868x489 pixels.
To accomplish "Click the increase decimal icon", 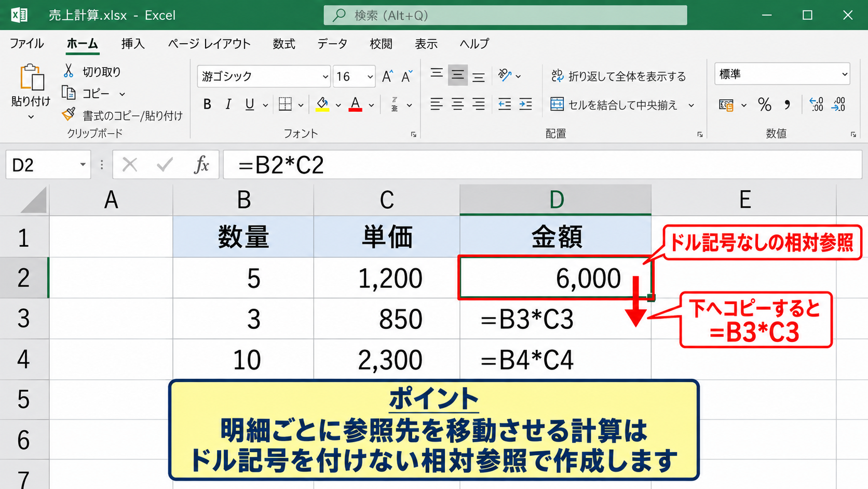I will tap(816, 104).
